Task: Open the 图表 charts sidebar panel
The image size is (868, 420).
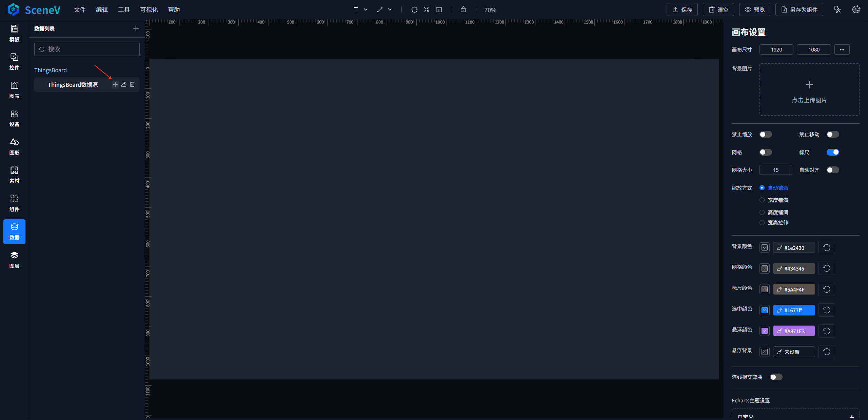Action: [14, 90]
